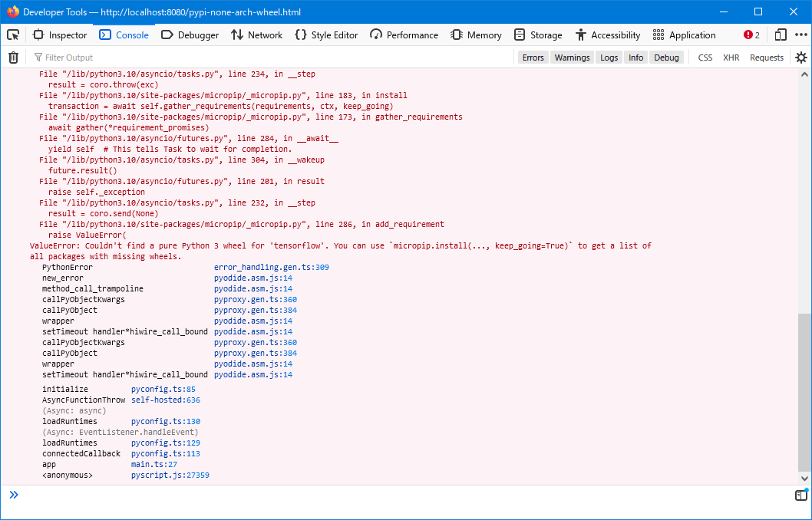812x520 pixels.
Task: Open pyconfig.ts:113 for connectedCallback
Action: (x=166, y=454)
